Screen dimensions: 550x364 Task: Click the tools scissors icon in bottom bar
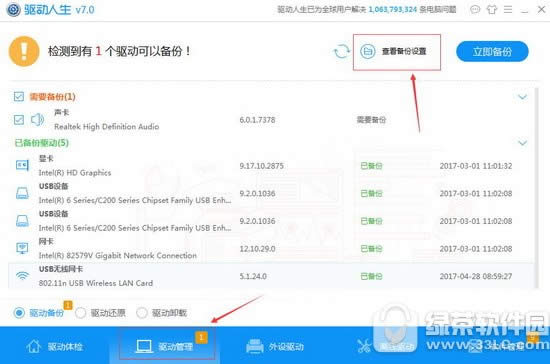click(364, 346)
